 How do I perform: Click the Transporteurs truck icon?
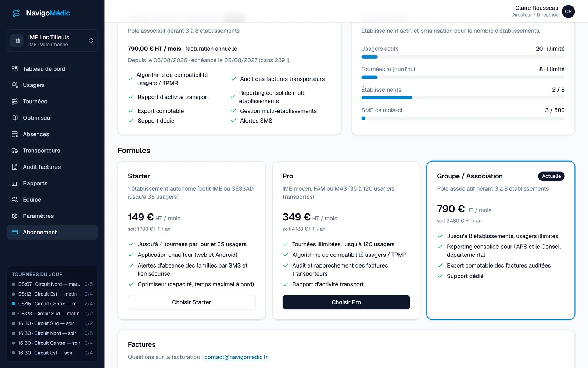coord(15,151)
